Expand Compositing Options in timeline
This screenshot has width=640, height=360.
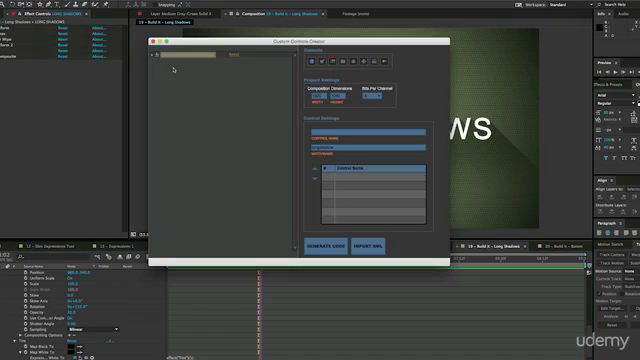click(20, 335)
